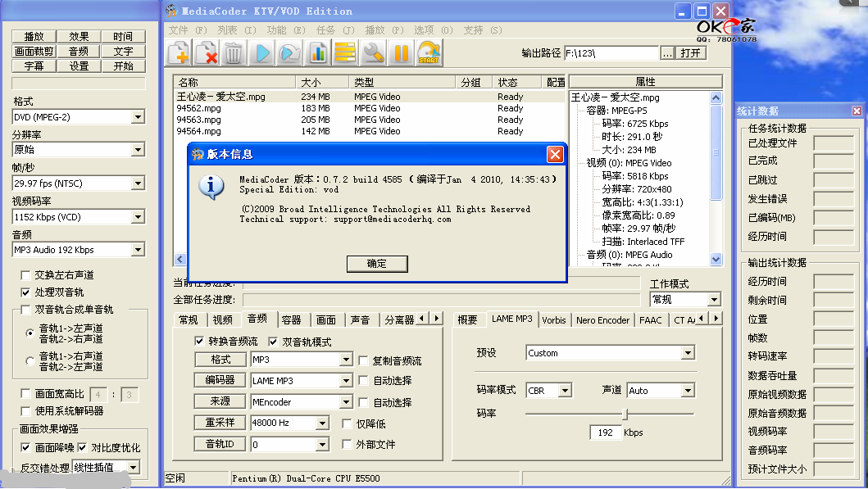Enable 复制音频流 checkbox
The width and height of the screenshot is (868, 489).
coord(363,360)
